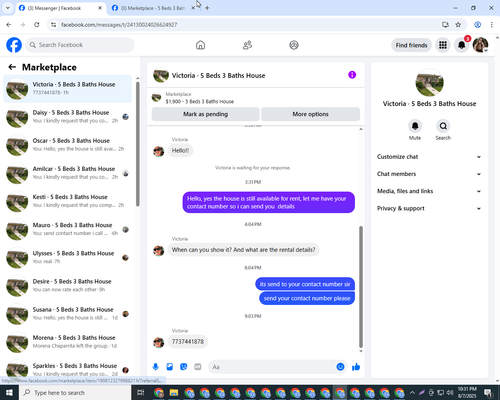Open Windows Start menu
Image resolution: width=500 pixels, height=400 pixels.
[9, 392]
